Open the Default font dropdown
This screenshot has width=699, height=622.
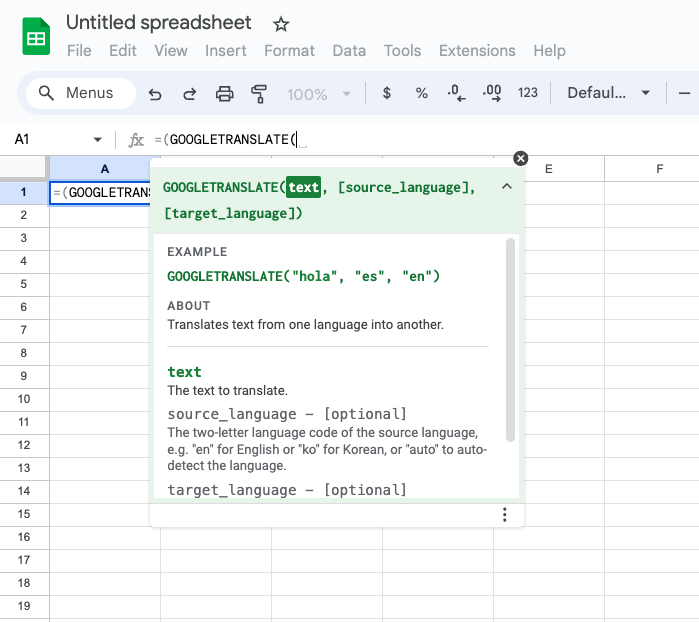coord(608,93)
